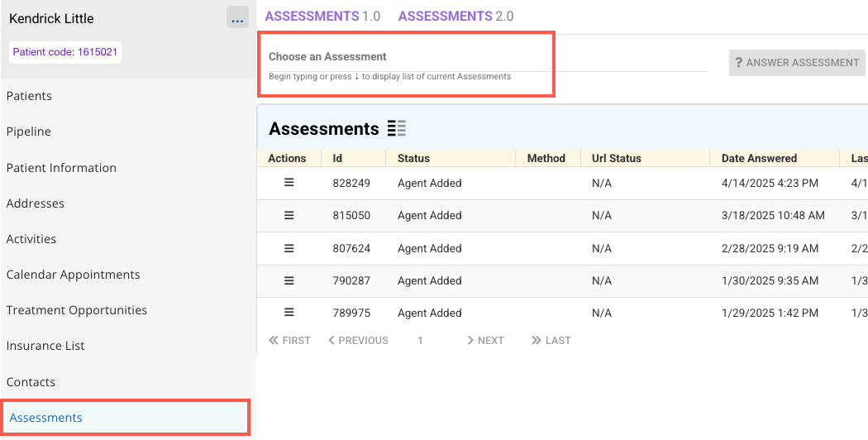
Task: Open actions menu for assessment 807624
Action: [x=289, y=248]
